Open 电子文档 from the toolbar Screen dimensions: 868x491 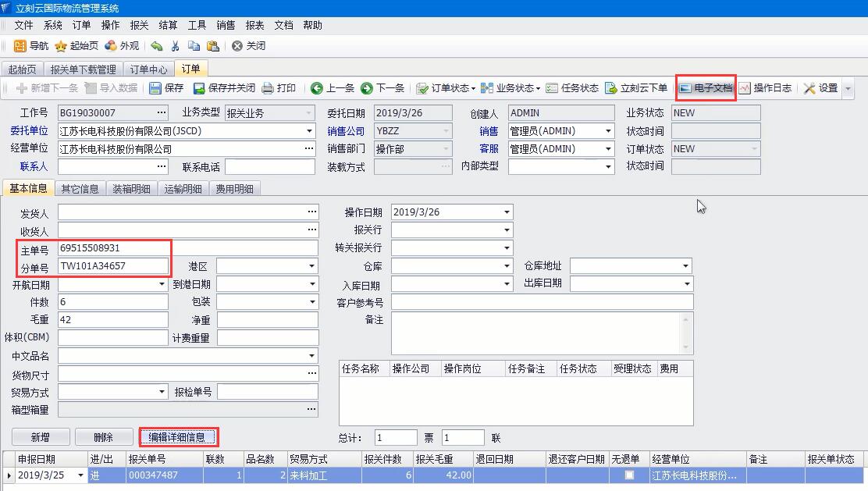click(x=706, y=88)
